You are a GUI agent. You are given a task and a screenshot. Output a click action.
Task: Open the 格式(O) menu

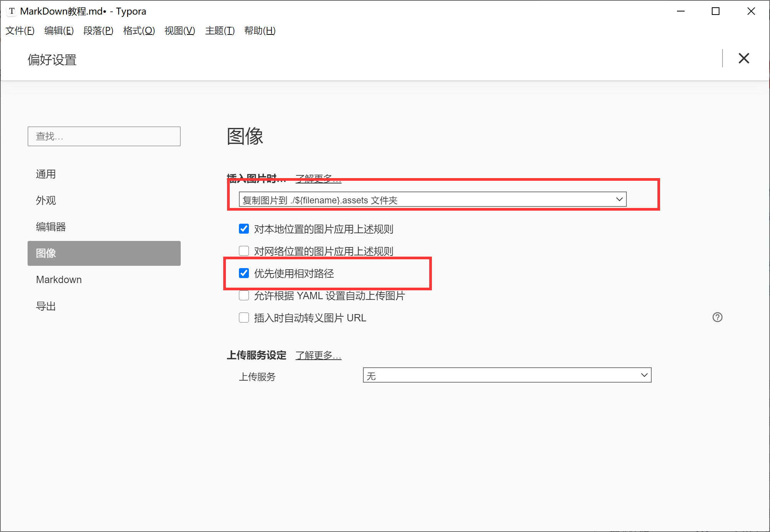139,31
